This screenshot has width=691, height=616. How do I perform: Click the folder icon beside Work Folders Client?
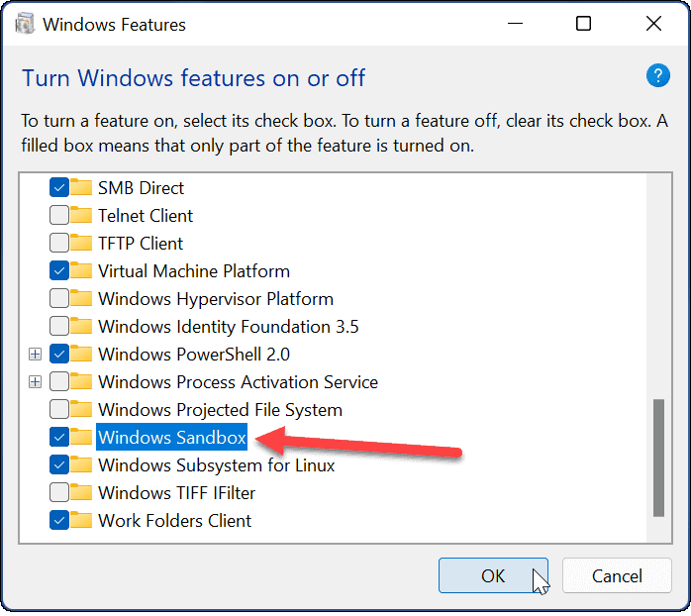click(81, 520)
